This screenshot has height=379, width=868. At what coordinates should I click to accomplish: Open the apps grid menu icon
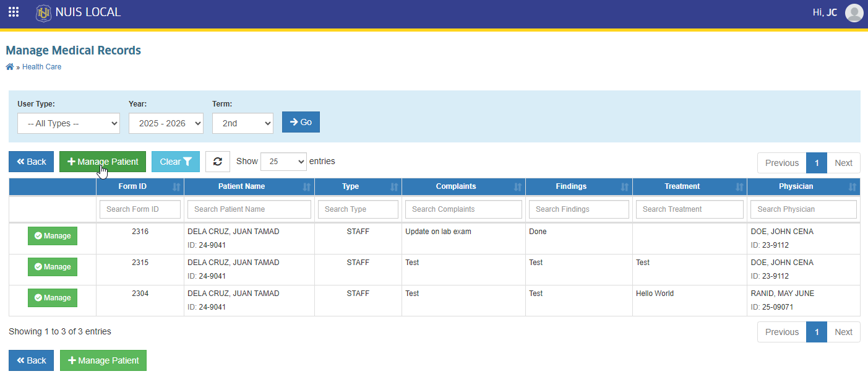[14, 12]
